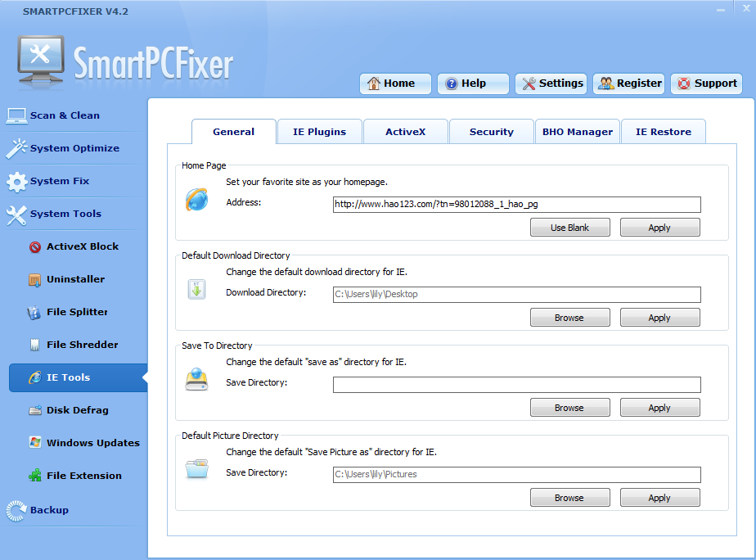Open Disk Defrag tool icon

pyautogui.click(x=34, y=411)
